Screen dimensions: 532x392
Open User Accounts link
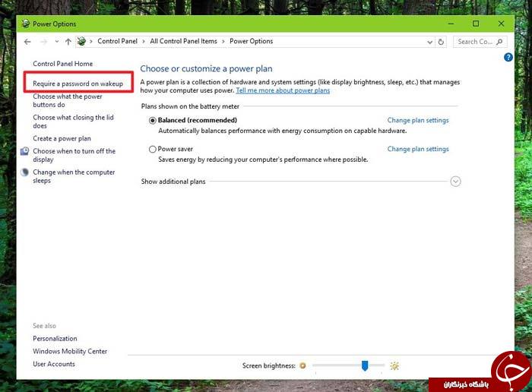point(54,364)
